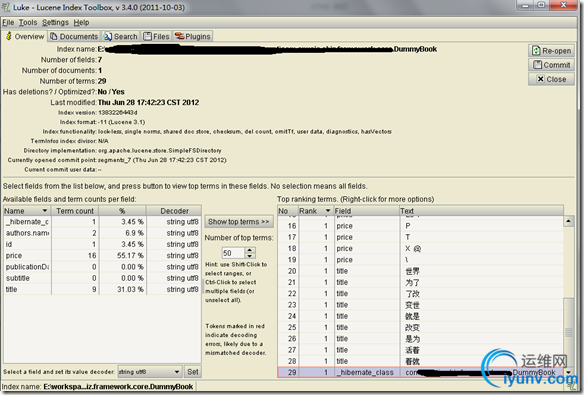Select the title field row
584x395 pixels.
tap(102, 289)
